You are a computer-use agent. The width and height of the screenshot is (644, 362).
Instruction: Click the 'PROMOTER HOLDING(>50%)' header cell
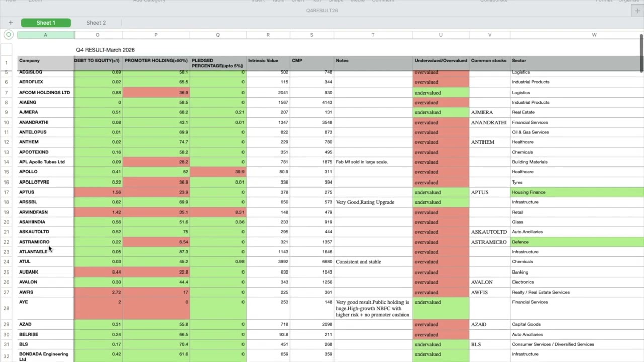coord(156,63)
